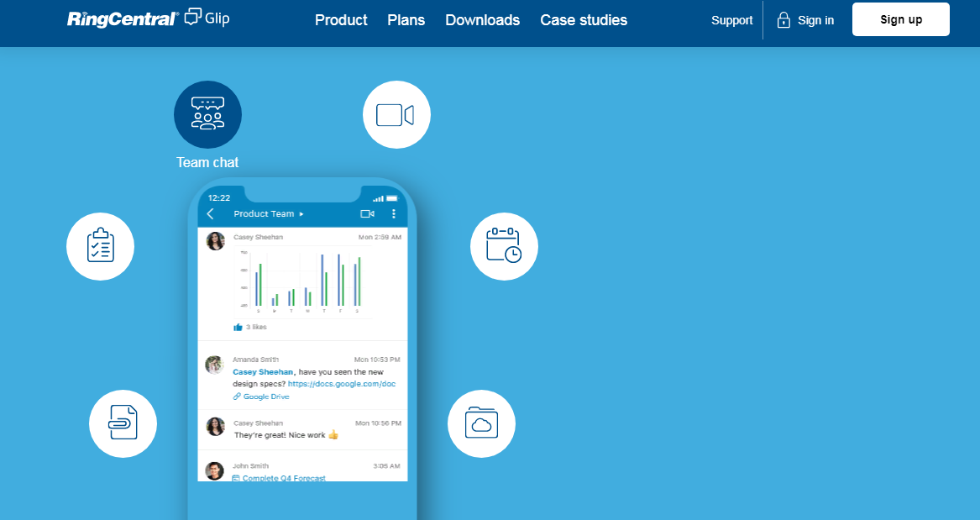Click the Sign in link
The height and width of the screenshot is (520, 980).
pyautogui.click(x=815, y=20)
